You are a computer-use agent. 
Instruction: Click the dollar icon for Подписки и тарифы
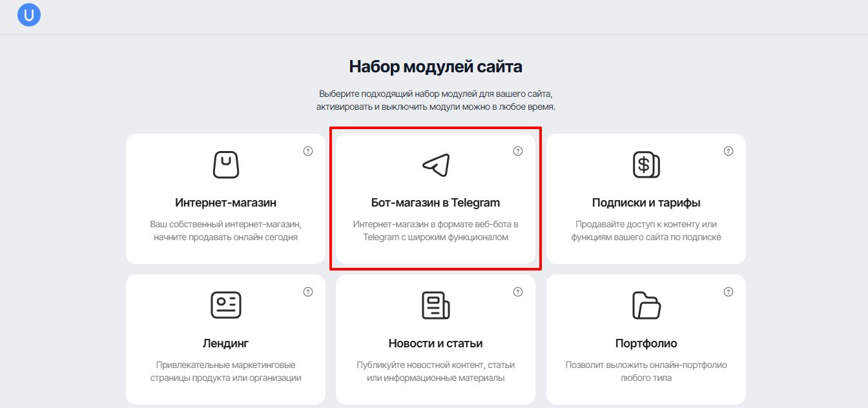pos(645,165)
